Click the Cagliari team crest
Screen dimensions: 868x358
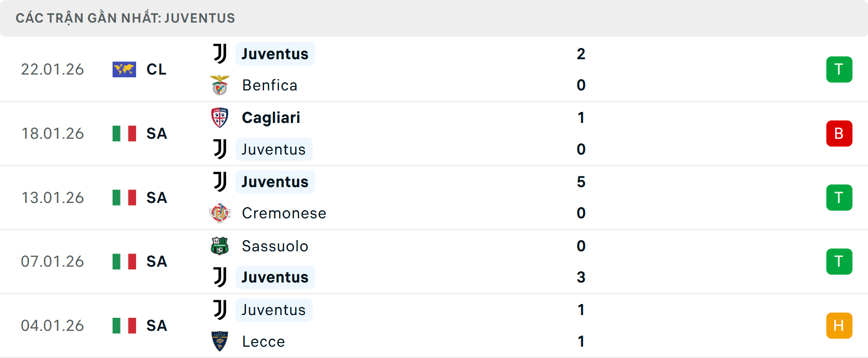(220, 117)
